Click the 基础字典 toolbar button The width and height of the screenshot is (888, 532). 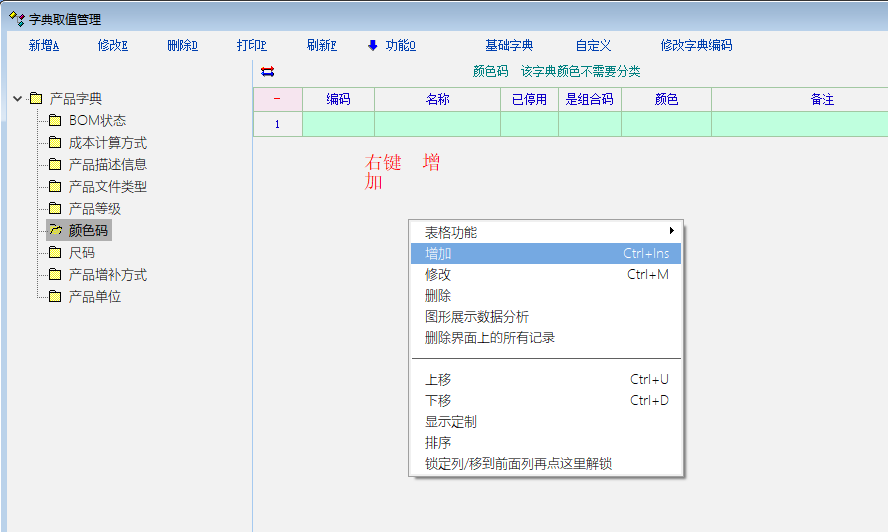(x=509, y=45)
